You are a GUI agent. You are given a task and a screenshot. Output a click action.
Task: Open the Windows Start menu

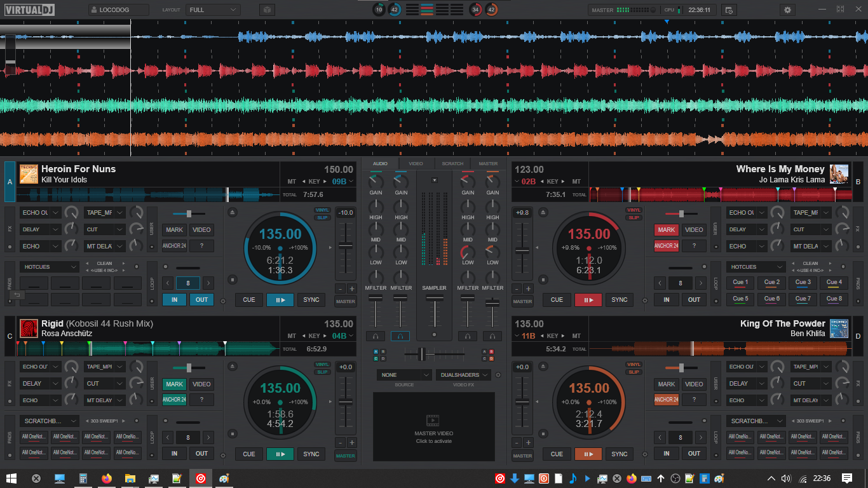click(x=11, y=478)
